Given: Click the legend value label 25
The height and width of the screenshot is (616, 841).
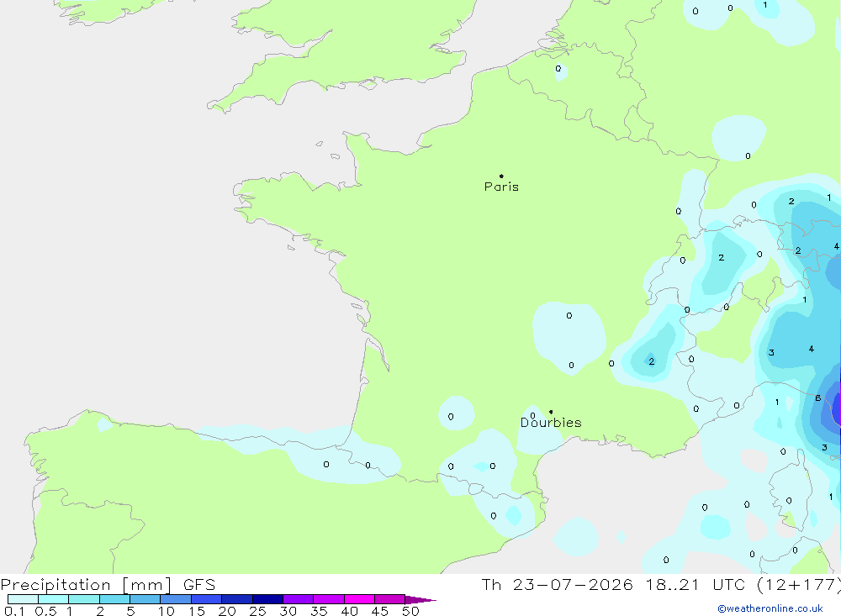Looking at the screenshot, I should 257,611.
